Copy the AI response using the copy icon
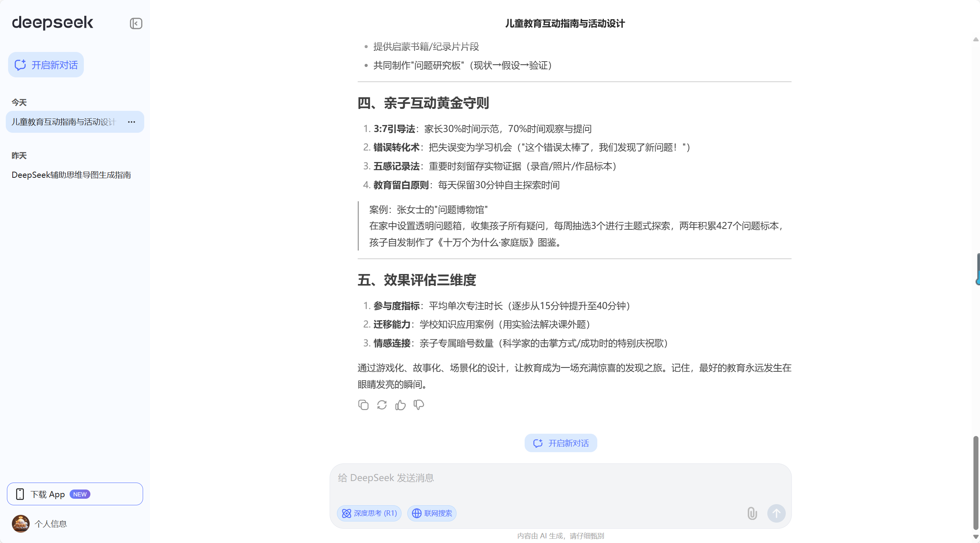This screenshot has height=543, width=980. click(363, 405)
